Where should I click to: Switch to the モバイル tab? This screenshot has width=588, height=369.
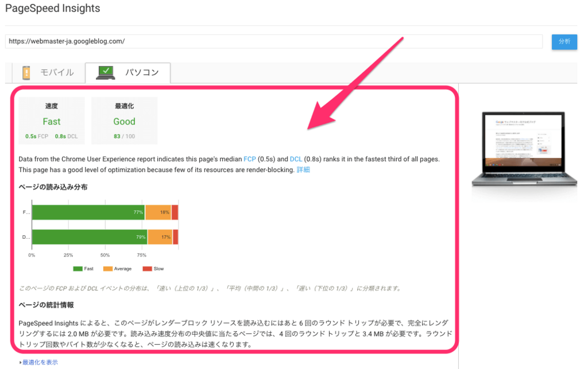coord(49,73)
